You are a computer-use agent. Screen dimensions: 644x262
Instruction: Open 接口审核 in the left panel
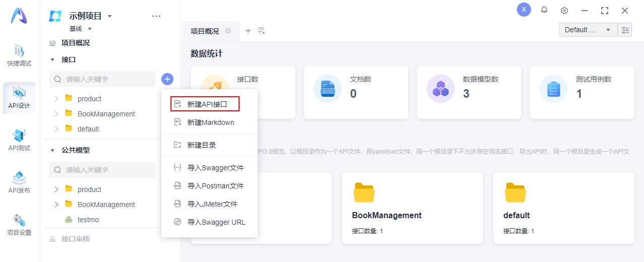[x=75, y=239]
